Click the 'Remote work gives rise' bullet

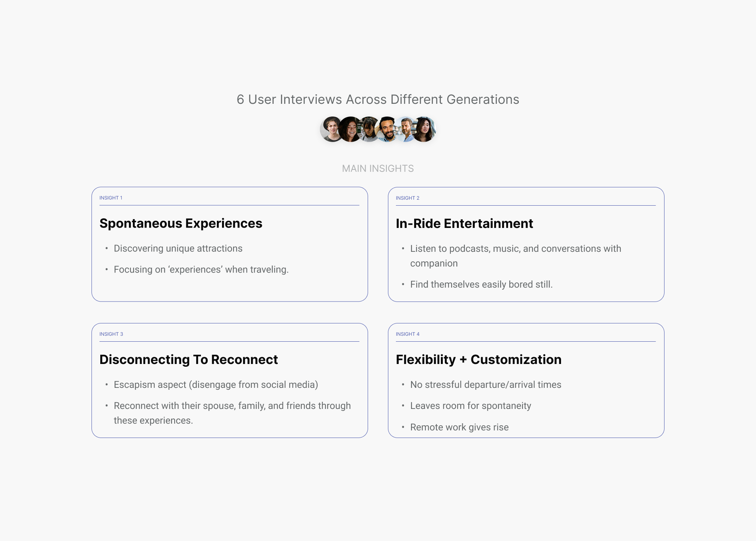pyautogui.click(x=459, y=427)
